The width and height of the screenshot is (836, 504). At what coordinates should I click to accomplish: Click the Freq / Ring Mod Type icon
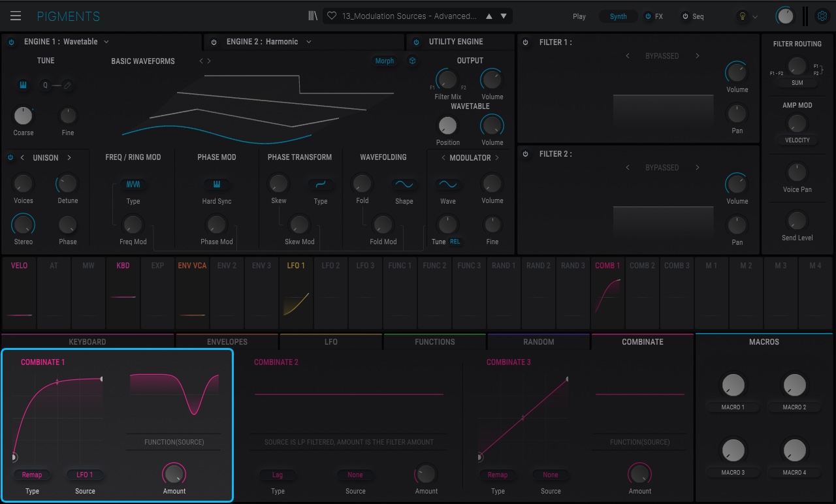click(133, 185)
